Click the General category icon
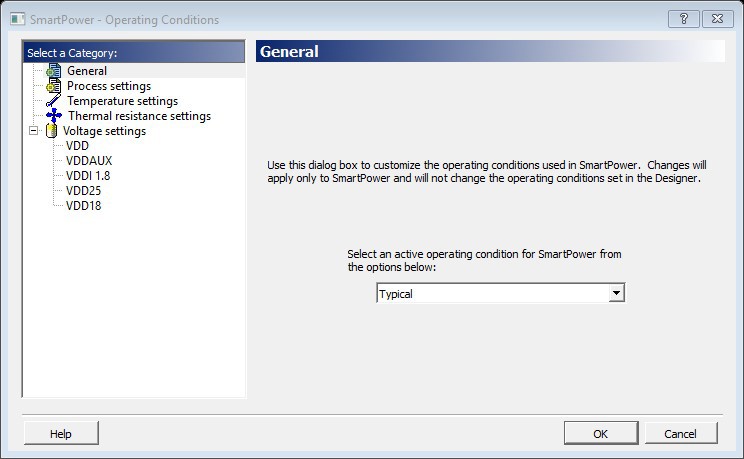Image resolution: width=744 pixels, height=459 pixels. click(x=54, y=72)
